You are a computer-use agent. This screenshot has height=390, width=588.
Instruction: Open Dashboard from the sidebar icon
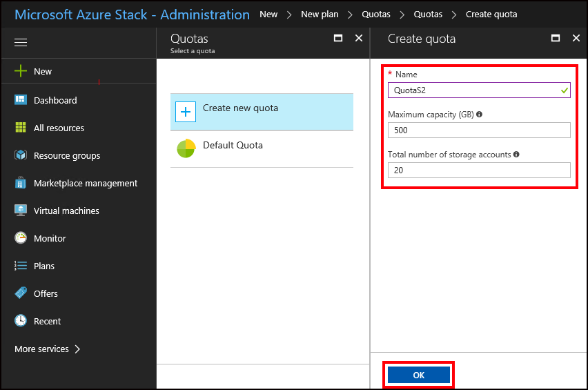(x=21, y=100)
